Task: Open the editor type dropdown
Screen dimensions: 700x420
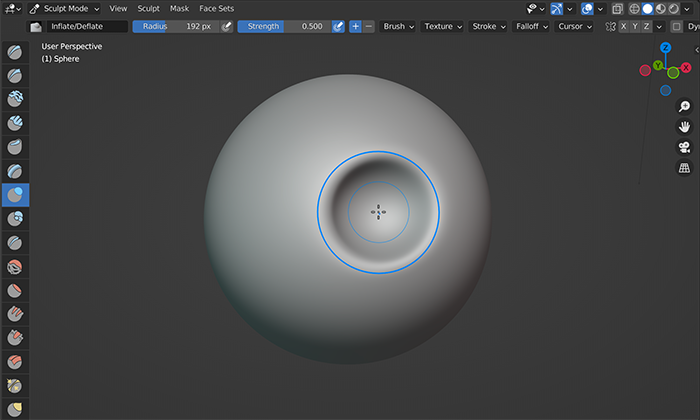Action: coord(12,8)
